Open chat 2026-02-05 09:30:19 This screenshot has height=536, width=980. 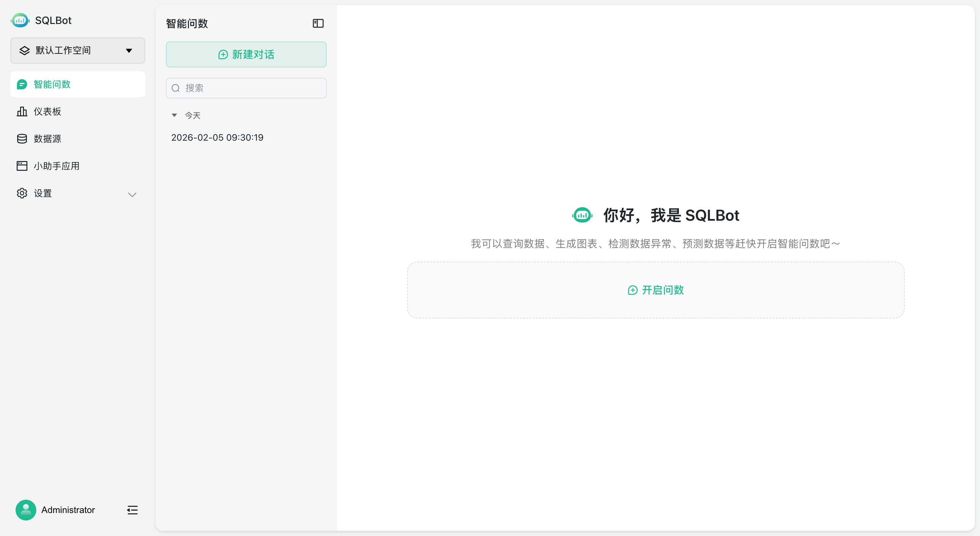click(217, 137)
